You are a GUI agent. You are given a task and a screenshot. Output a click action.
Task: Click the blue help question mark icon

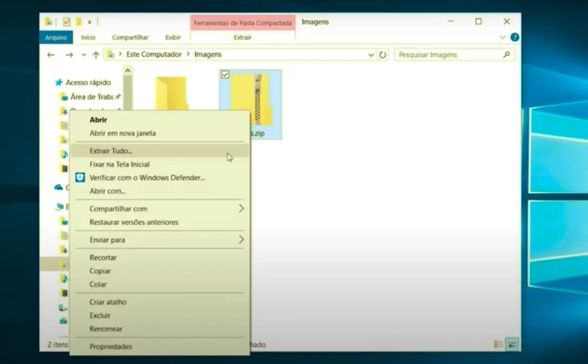click(515, 37)
